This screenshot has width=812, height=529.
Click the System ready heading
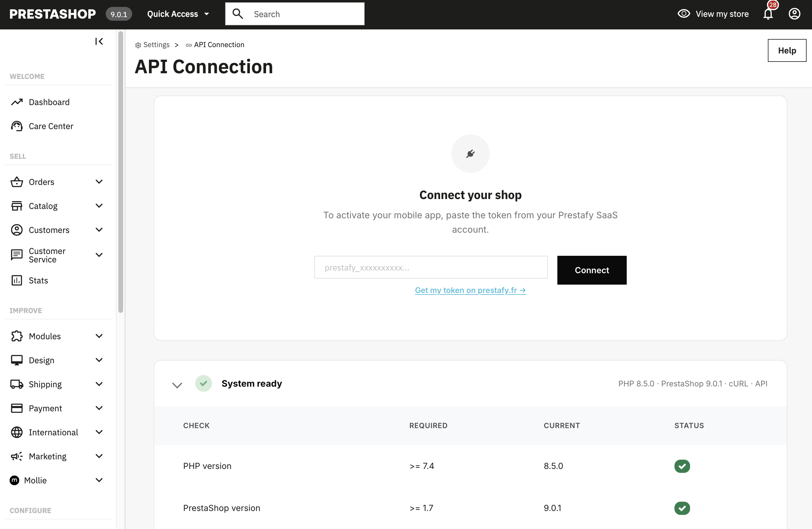252,383
